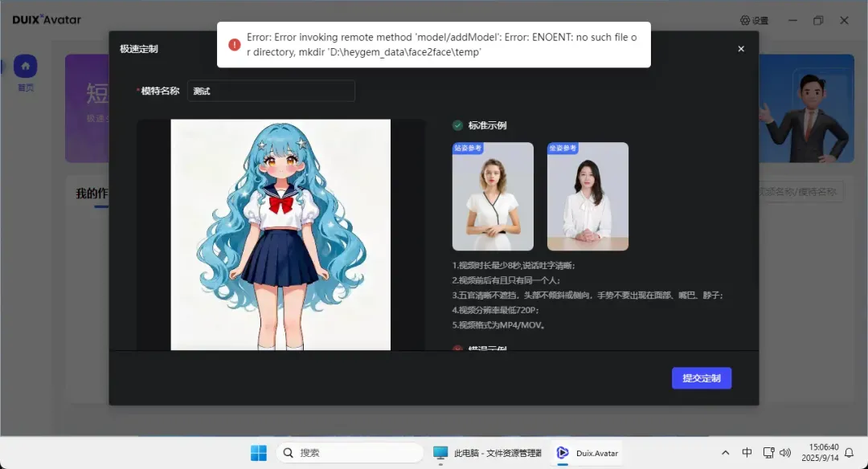The image size is (868, 469).
Task: Click the green 标准示例 checkmark icon
Action: (x=457, y=125)
